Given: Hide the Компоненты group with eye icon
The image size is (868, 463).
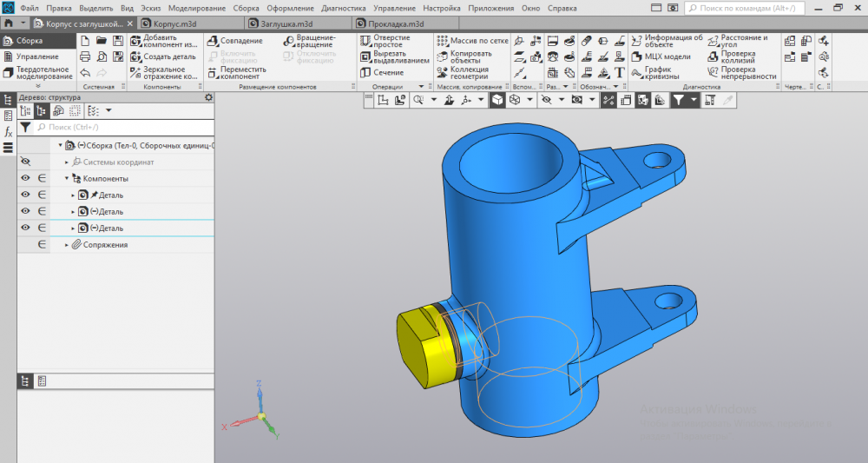Looking at the screenshot, I should pos(24,178).
